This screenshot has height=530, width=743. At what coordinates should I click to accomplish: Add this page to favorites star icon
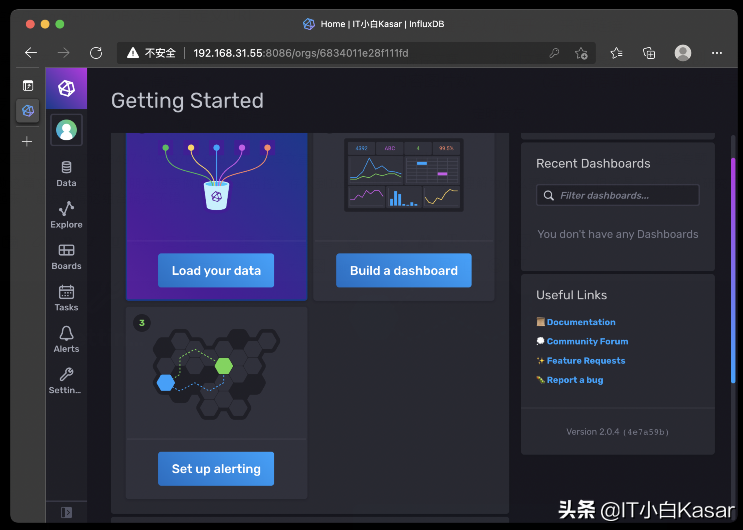coord(581,53)
